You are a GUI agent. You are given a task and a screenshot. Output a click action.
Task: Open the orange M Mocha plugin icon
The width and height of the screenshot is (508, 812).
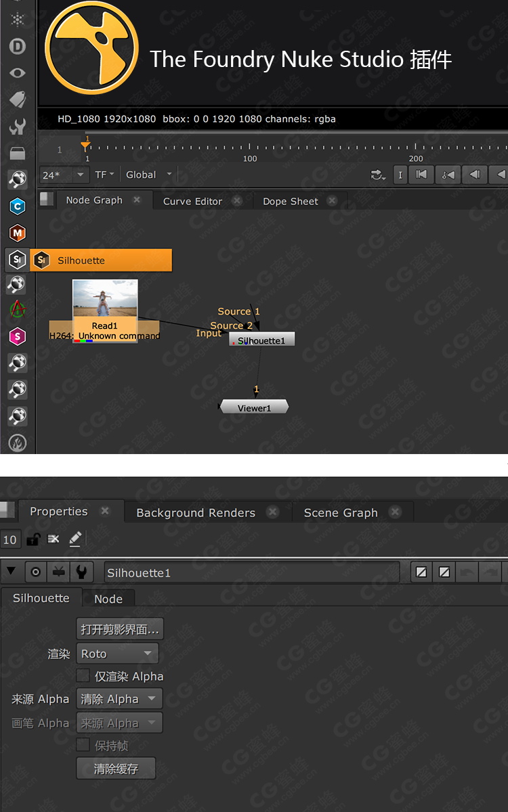pos(18,233)
